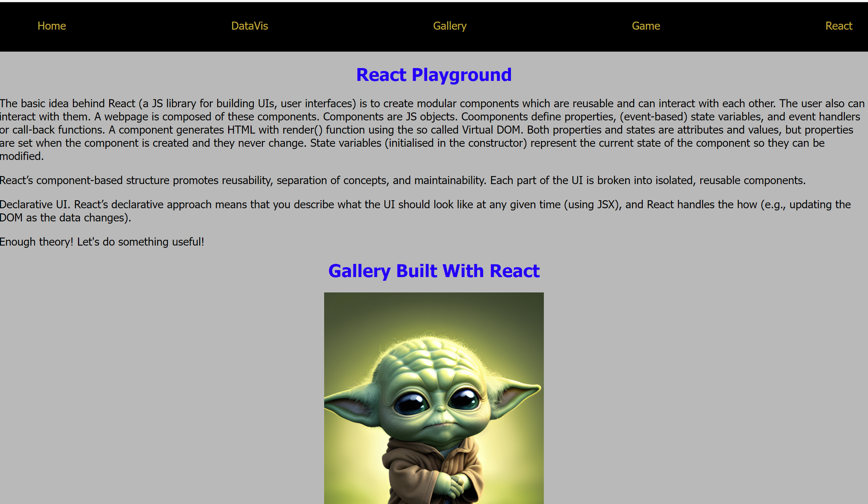Image resolution: width=868 pixels, height=504 pixels.
Task: Click the misspelled word 'Coomponents'
Action: point(494,117)
